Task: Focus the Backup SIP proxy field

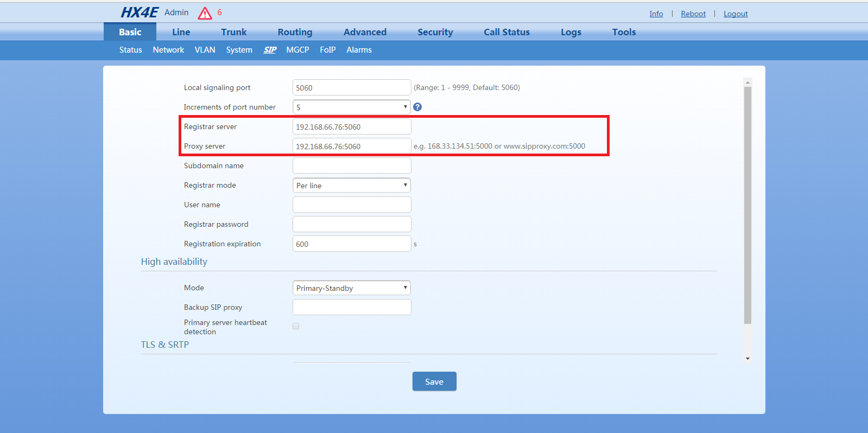Action: pos(351,307)
